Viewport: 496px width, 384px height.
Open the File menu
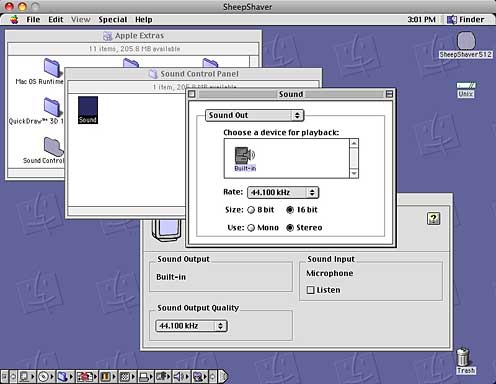pos(33,20)
